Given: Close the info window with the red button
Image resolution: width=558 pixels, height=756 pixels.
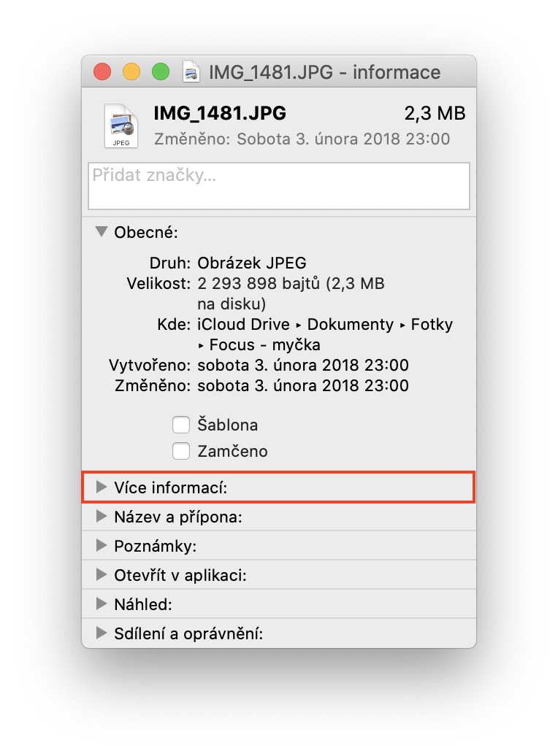Looking at the screenshot, I should [102, 72].
